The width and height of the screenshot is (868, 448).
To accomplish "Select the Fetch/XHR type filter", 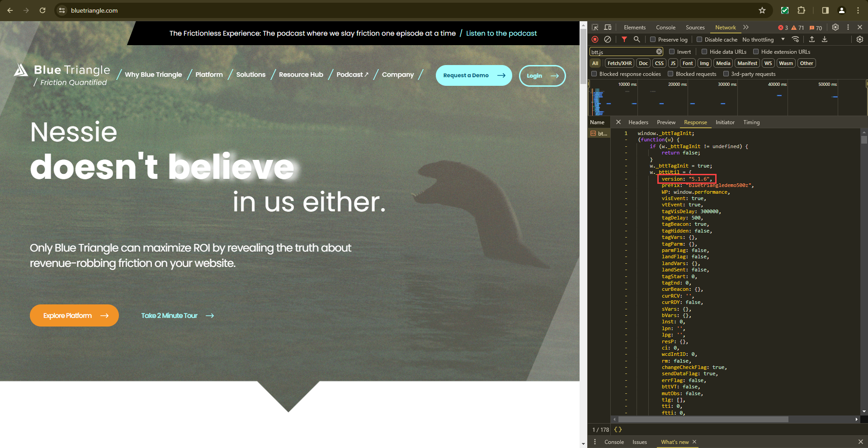I will (x=620, y=63).
